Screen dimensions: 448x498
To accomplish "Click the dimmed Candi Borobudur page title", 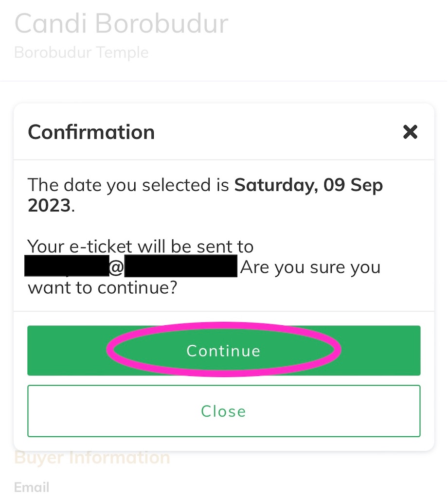I will (x=122, y=23).
